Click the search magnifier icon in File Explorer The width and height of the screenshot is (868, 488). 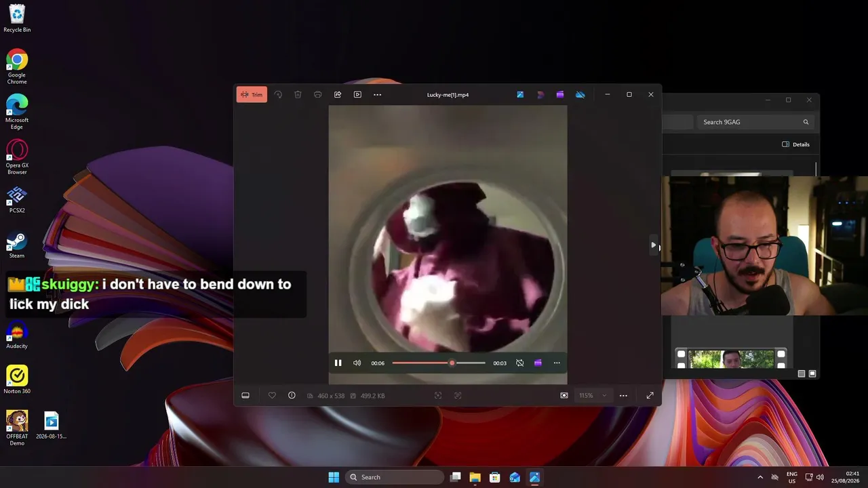tap(806, 122)
